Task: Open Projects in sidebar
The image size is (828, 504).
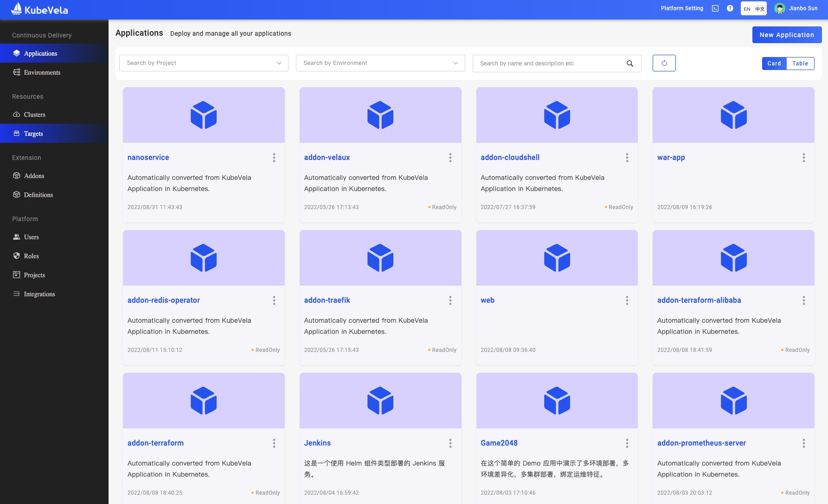Action: [54, 275]
